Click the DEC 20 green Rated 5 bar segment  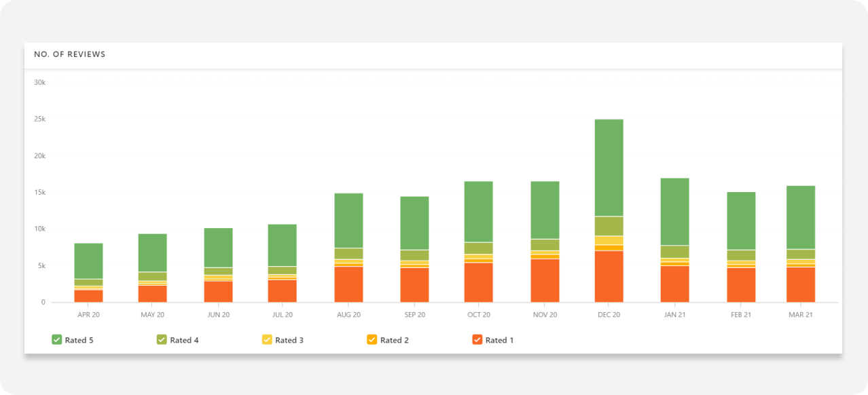(x=609, y=168)
